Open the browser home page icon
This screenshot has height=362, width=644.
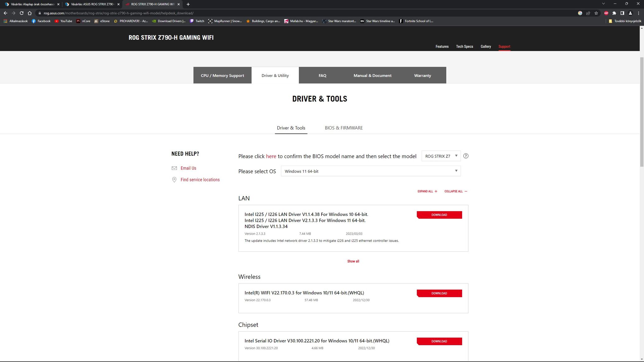click(x=30, y=13)
